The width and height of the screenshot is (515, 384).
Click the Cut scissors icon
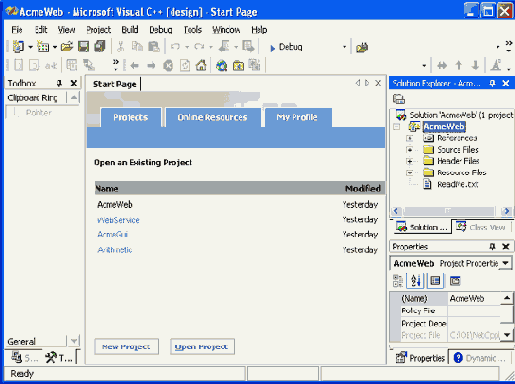[121, 46]
